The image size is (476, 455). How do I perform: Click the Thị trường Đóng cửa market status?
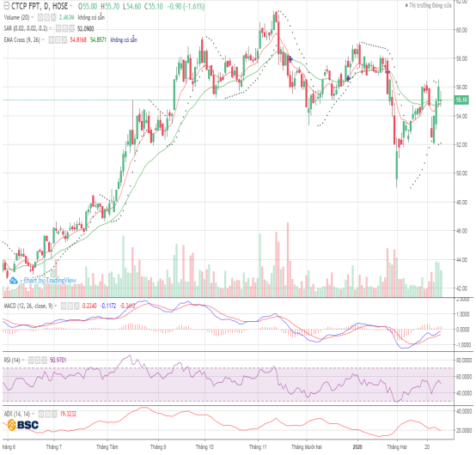pos(429,5)
